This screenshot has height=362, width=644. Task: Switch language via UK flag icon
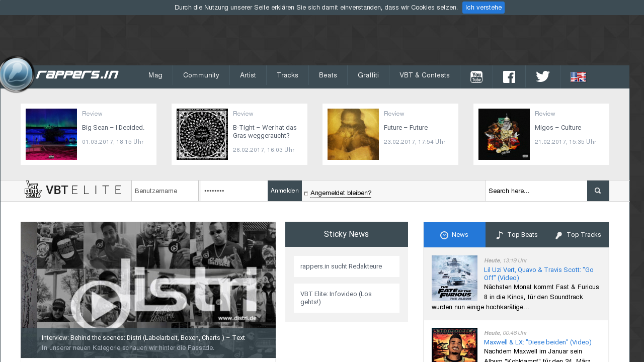(578, 77)
